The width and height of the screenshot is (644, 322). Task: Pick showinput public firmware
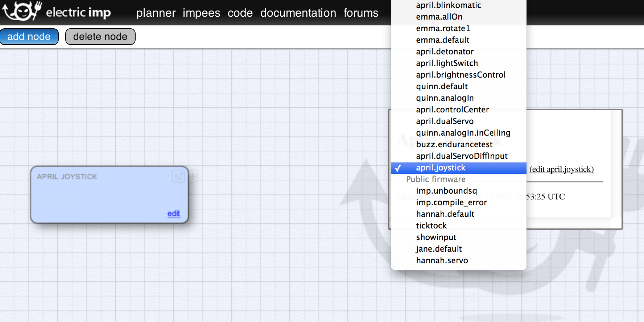point(459,237)
